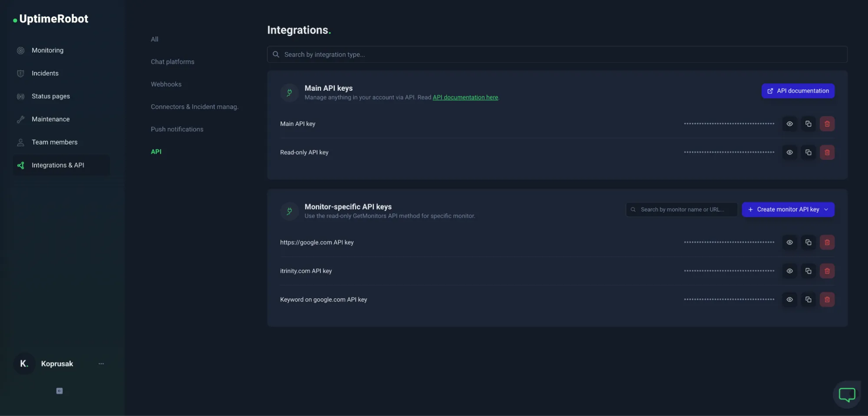
Task: Open the Monitoring section
Action: 47,50
